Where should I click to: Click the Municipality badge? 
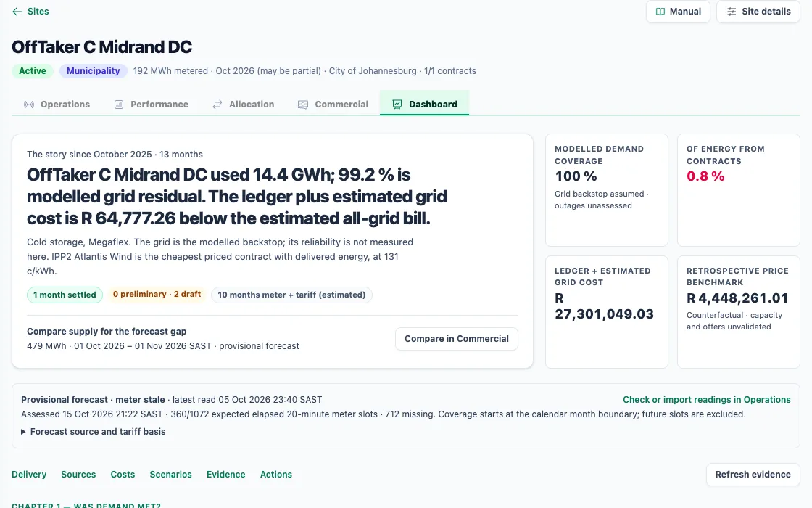point(94,71)
